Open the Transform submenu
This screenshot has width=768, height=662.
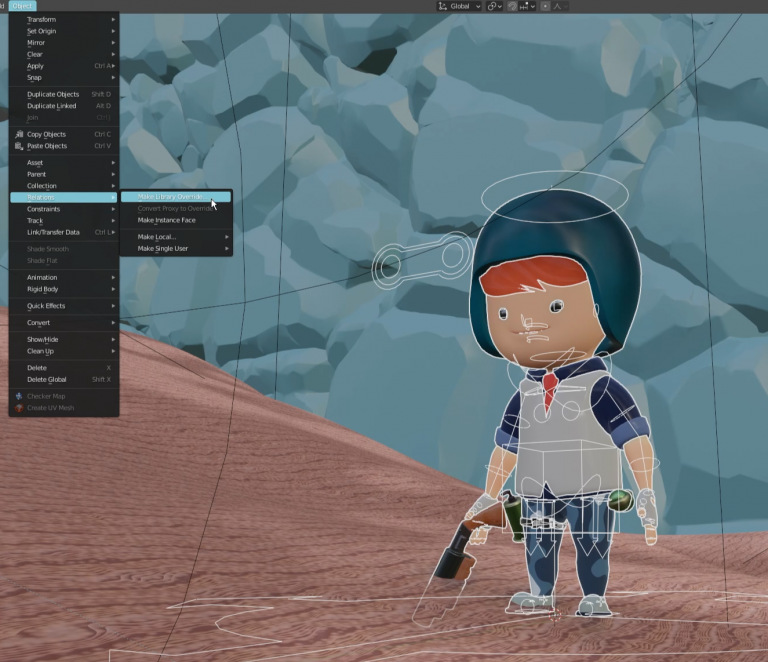64,20
